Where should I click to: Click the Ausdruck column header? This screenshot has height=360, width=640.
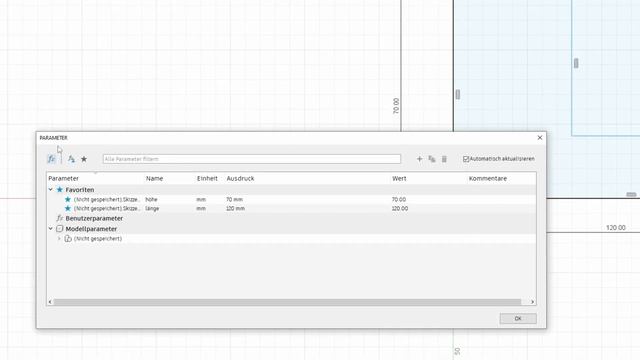click(240, 179)
